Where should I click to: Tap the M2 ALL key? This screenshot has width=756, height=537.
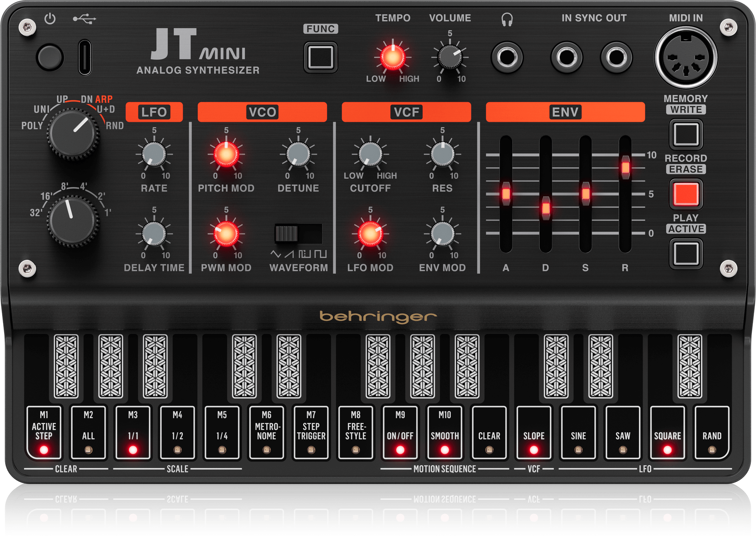pos(88,433)
